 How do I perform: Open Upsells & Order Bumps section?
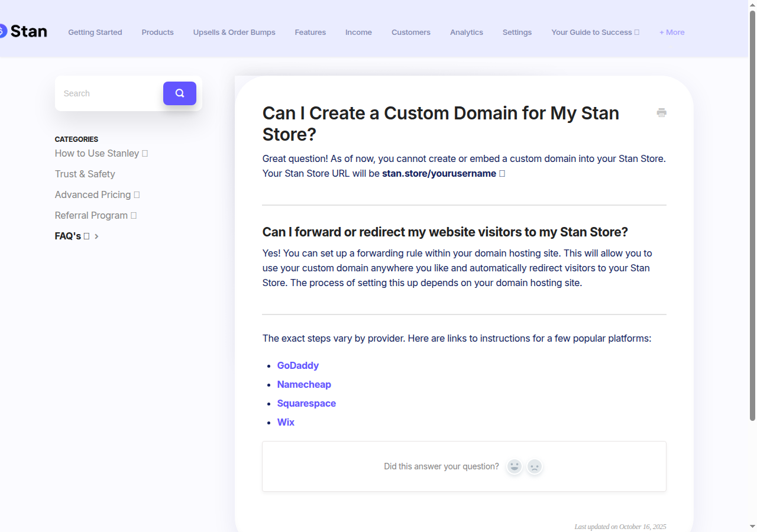click(234, 33)
